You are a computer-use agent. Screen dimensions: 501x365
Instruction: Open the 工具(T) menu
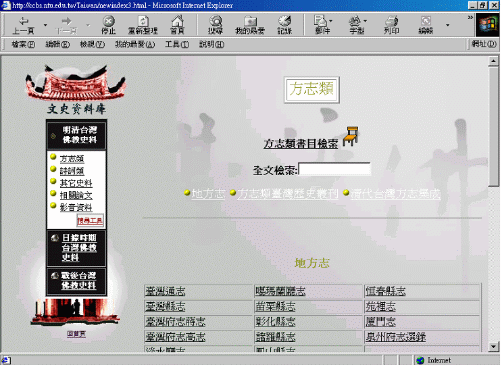click(x=177, y=44)
